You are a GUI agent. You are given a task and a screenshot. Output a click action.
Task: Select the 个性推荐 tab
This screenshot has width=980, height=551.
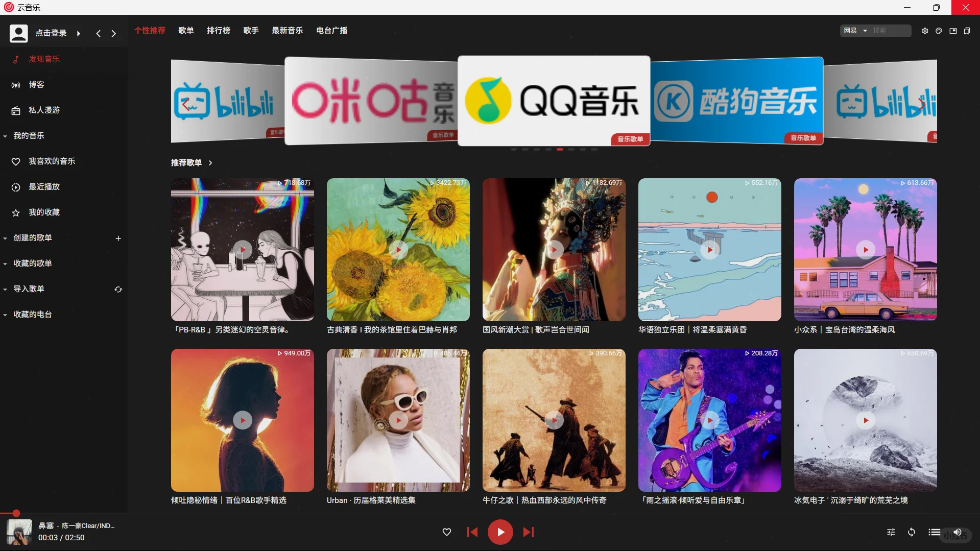click(150, 31)
